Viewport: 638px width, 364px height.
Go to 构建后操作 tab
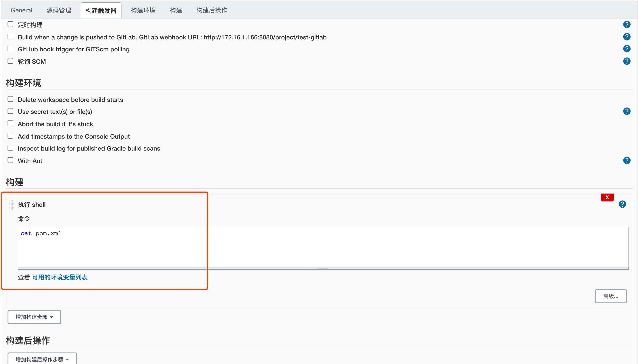click(211, 10)
